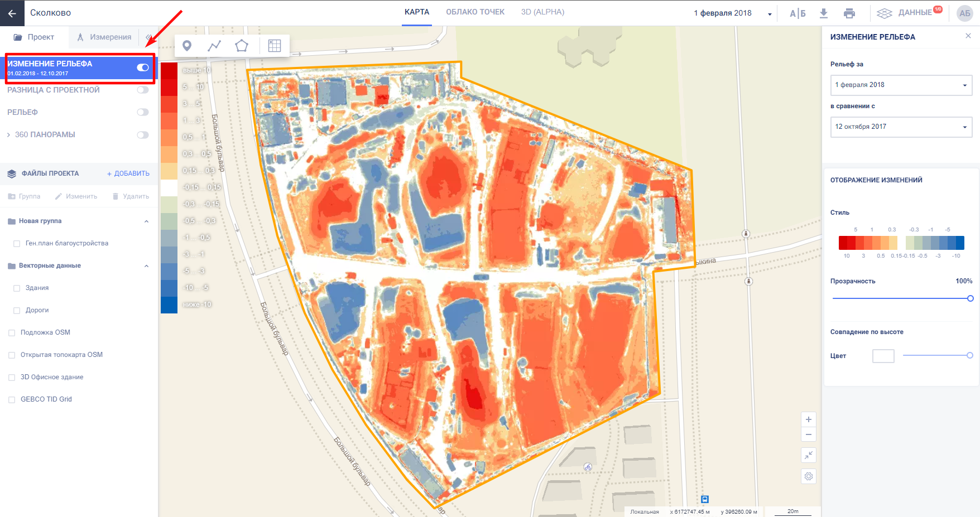The width and height of the screenshot is (980, 517).
Task: Open the Измерения tab
Action: 104,37
